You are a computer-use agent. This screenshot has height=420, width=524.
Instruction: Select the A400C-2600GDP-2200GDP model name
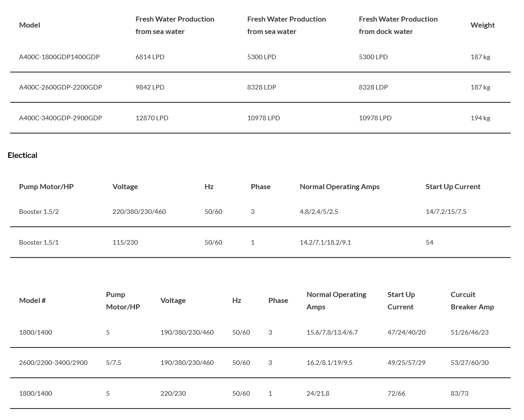[61, 87]
